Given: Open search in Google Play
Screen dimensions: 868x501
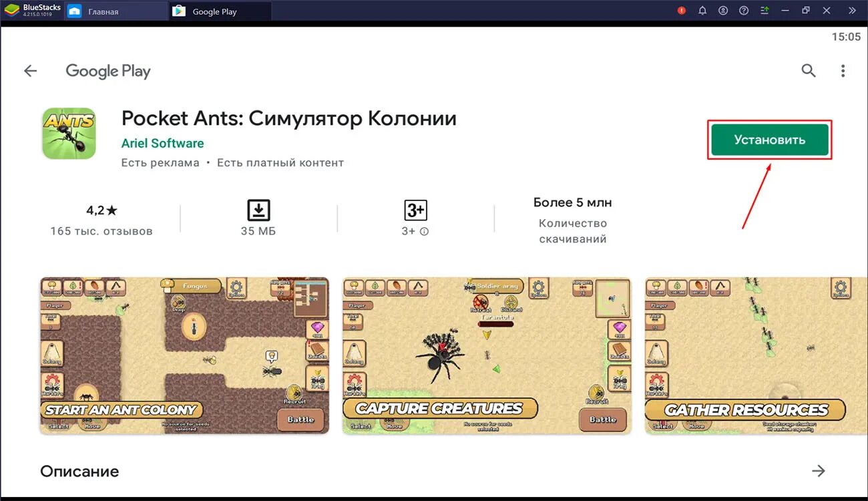Looking at the screenshot, I should [809, 71].
